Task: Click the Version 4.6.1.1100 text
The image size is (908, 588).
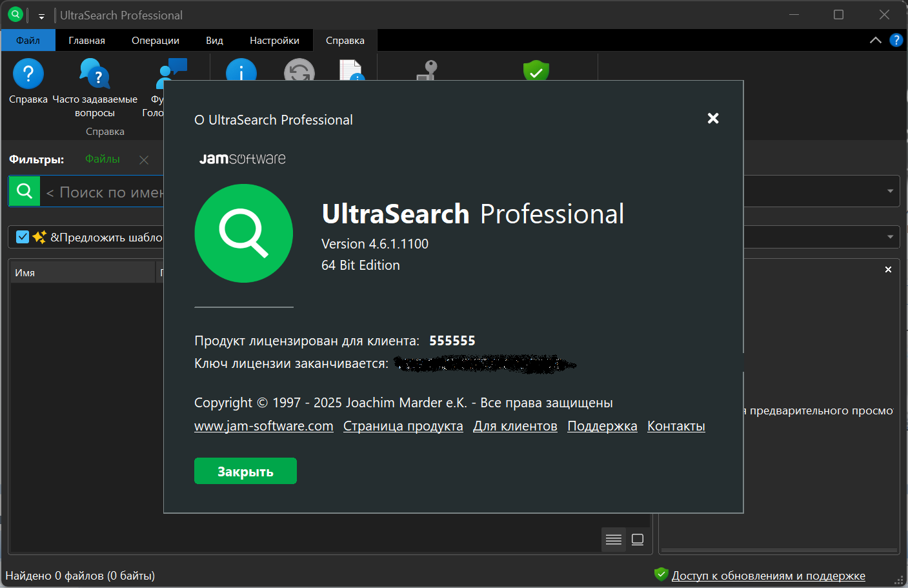Action: pos(375,244)
